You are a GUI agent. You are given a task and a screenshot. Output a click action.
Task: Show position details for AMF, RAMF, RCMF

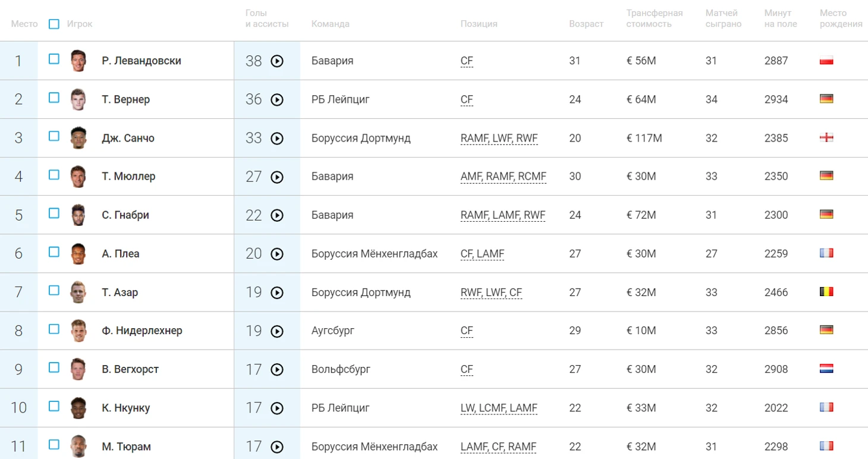[503, 177]
